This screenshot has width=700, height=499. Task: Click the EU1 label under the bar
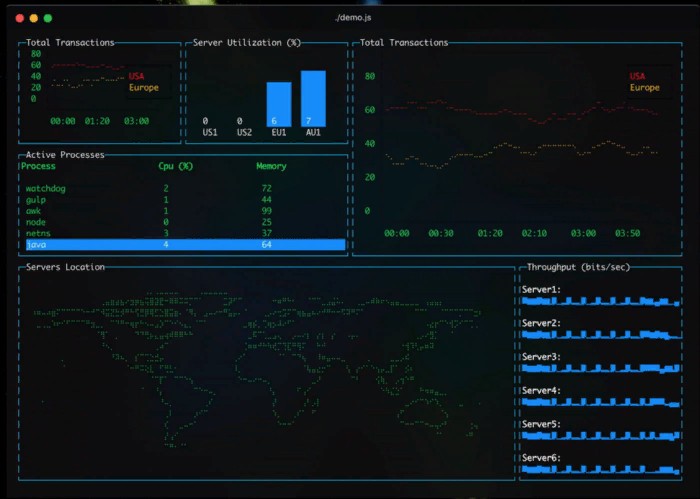click(x=279, y=133)
